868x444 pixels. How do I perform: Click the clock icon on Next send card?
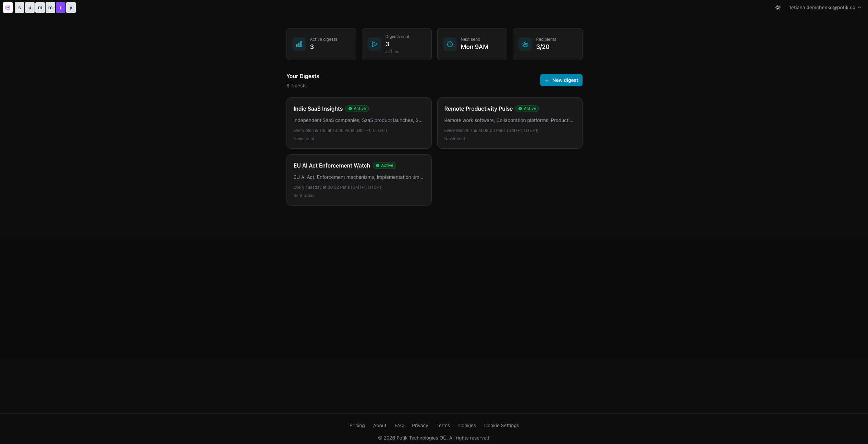[x=450, y=44]
